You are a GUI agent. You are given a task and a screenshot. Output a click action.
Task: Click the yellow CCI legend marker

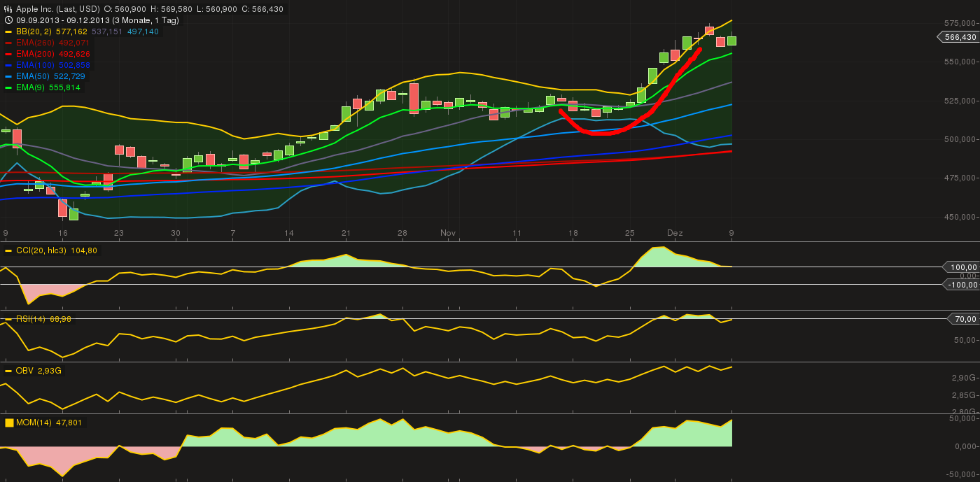(x=8, y=250)
